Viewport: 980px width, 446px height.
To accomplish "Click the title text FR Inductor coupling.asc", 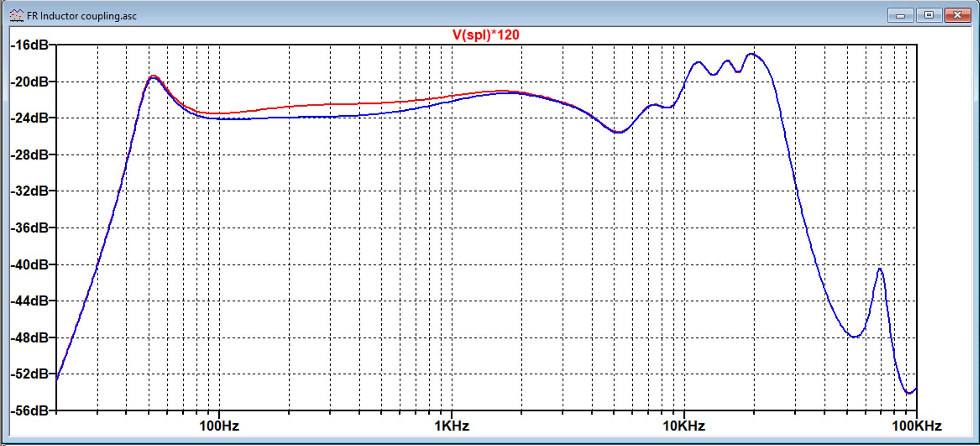I will coord(82,16).
